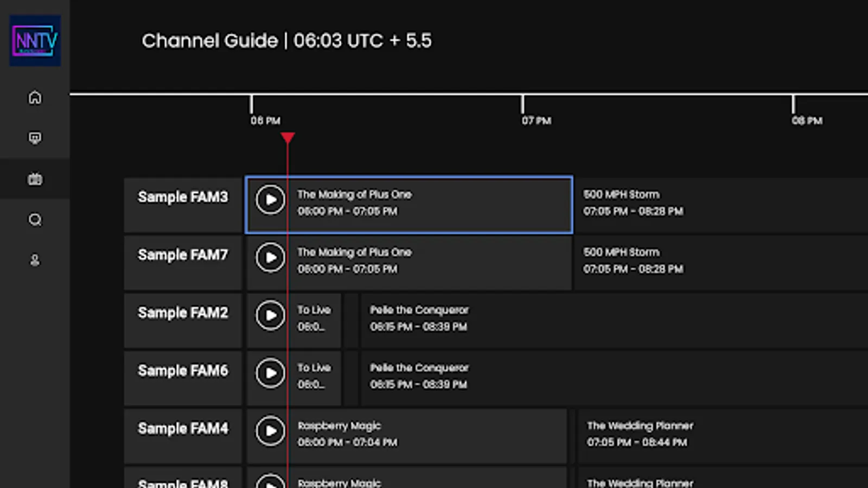Play Sample FAM3 channel

[270, 200]
